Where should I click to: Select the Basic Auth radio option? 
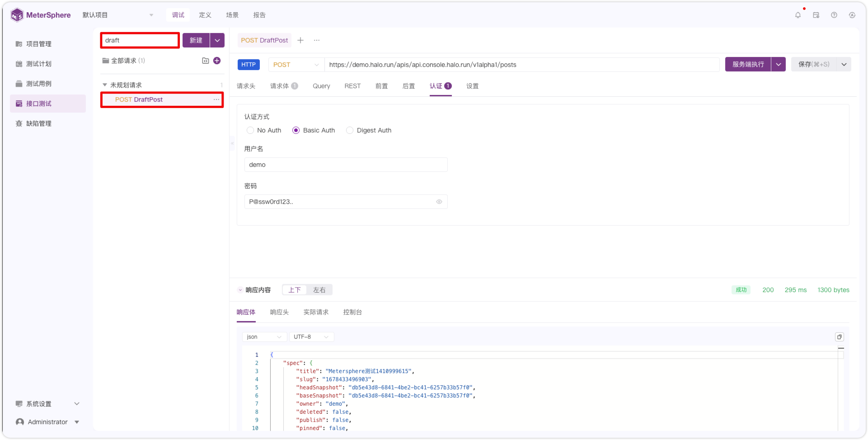coord(296,130)
